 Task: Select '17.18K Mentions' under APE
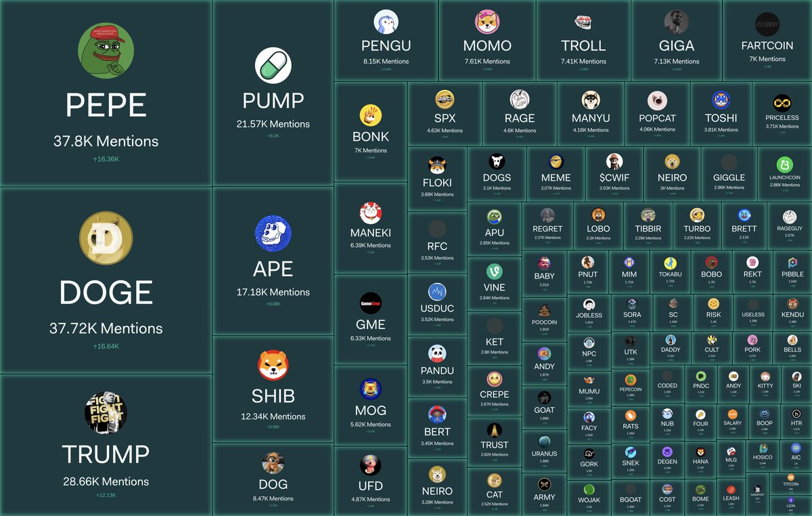[x=273, y=292]
